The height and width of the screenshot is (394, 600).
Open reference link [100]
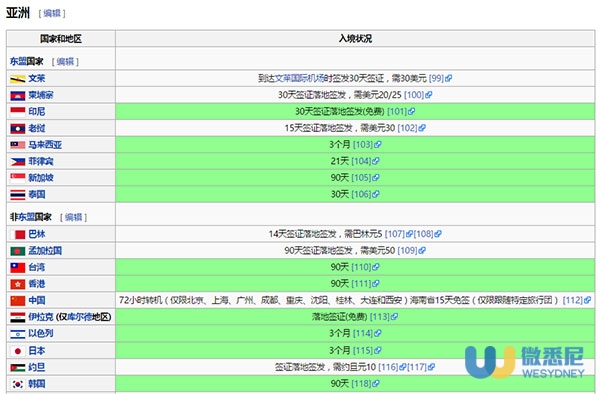tap(414, 95)
